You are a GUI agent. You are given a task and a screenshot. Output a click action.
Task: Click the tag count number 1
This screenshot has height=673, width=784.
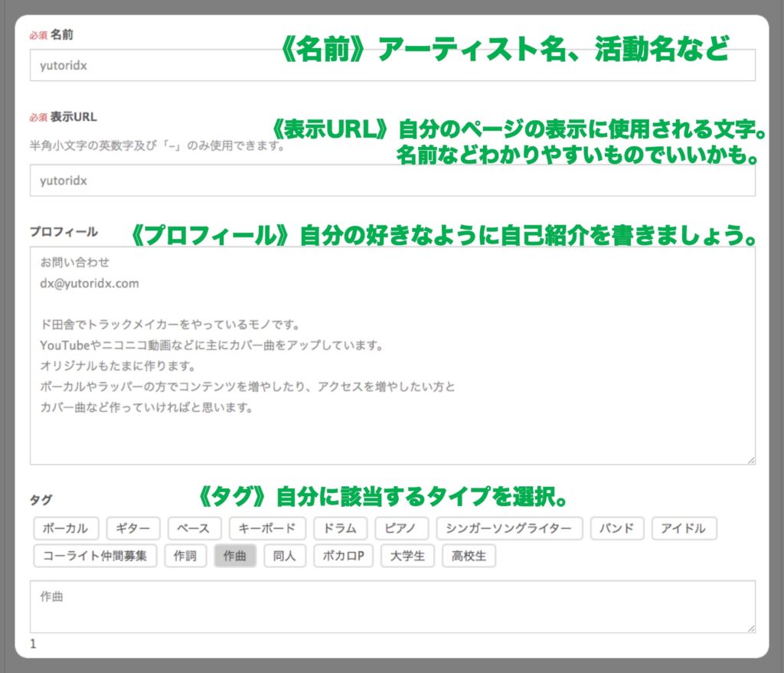click(33, 643)
